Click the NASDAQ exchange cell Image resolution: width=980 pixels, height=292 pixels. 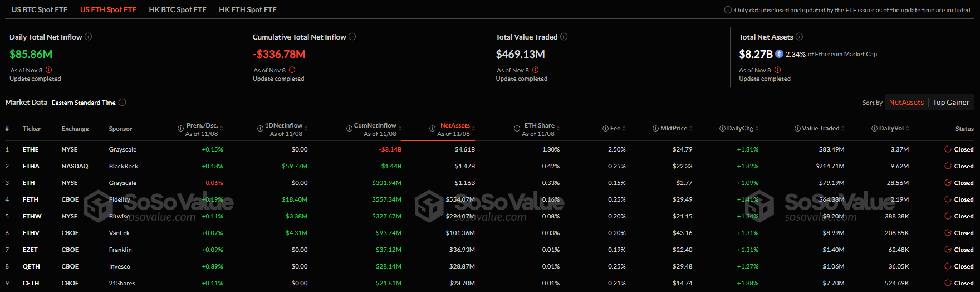pos(75,166)
